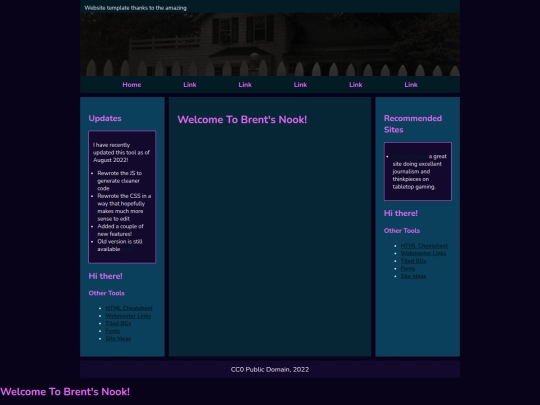The image size is (540, 405).
Task: Click 'Other Tools' heading under Recommended Sites
Action: 402,231
